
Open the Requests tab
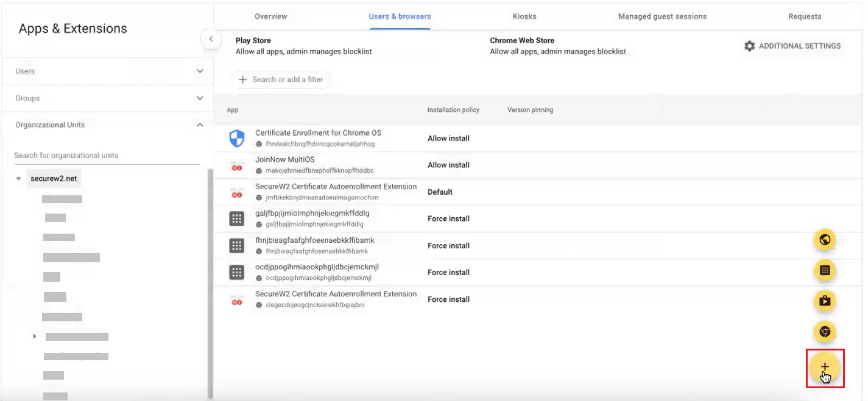coord(805,16)
